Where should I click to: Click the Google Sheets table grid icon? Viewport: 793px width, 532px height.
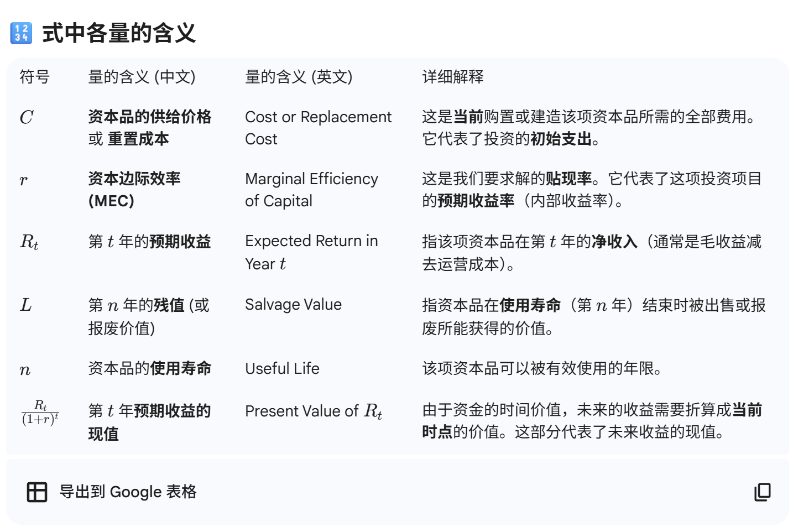37,492
